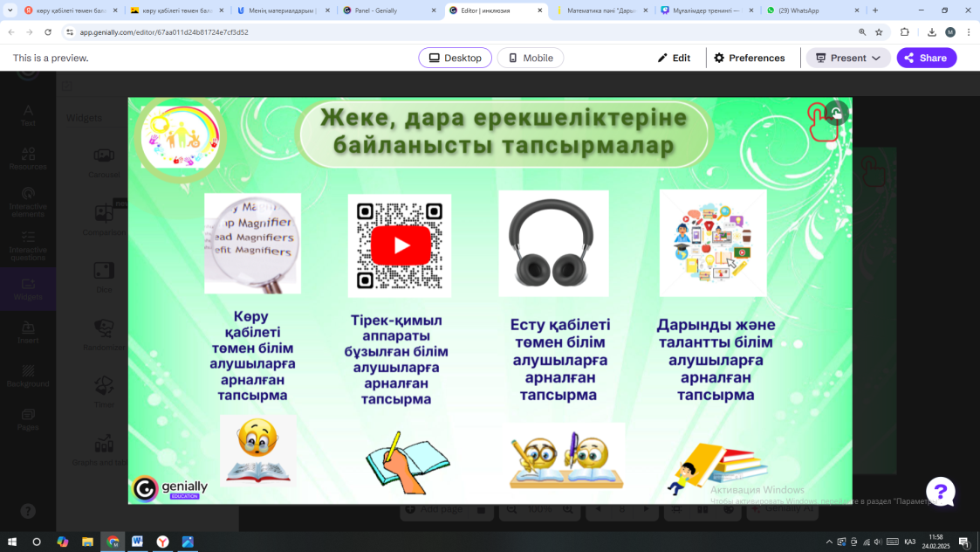This screenshot has height=552, width=980.
Task: Click the magnifying glass image
Action: click(x=252, y=243)
